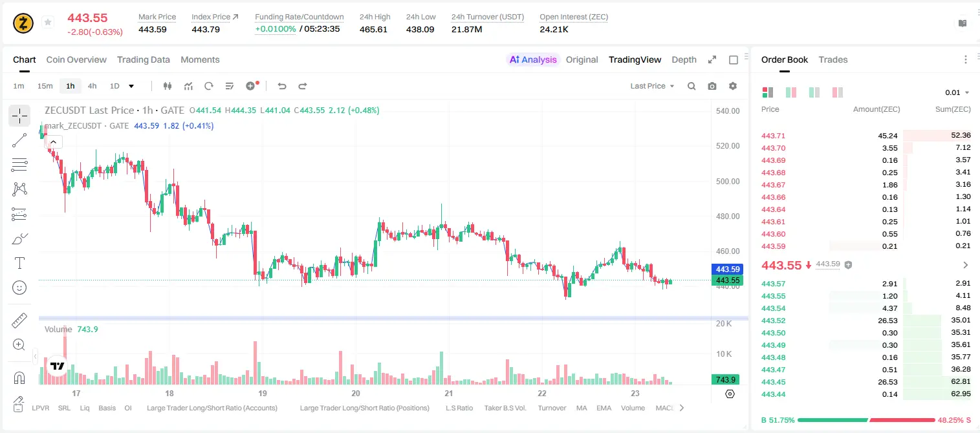Undo the last chart action

[x=282, y=86]
